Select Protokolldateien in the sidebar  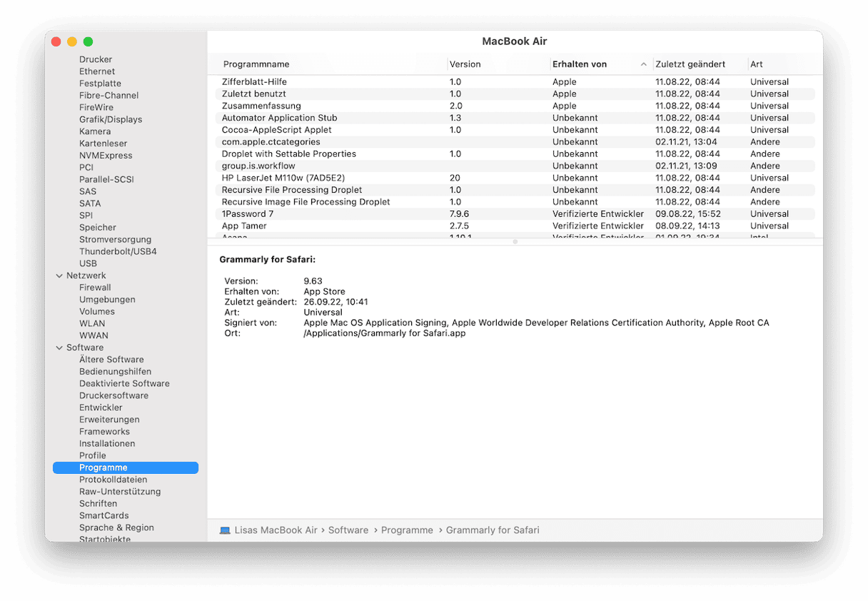coord(113,480)
